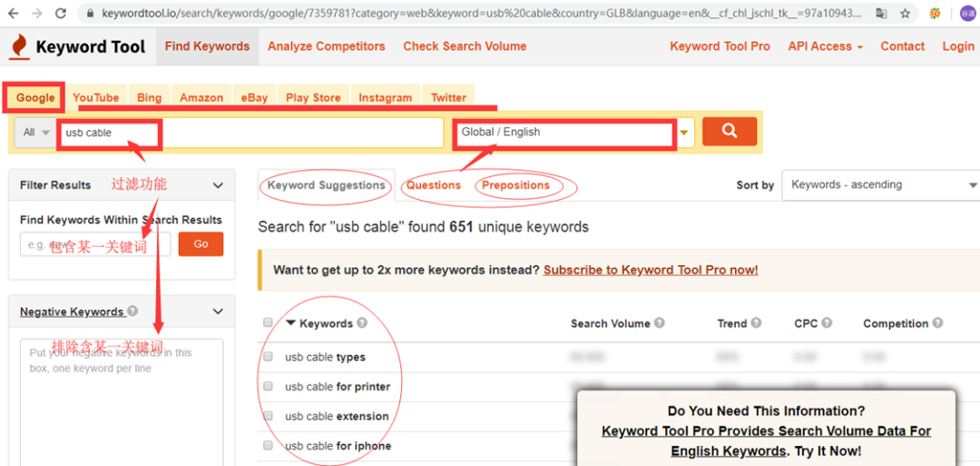980x466 pixels.
Task: Click the Find Keywords Within input
Action: (95, 244)
